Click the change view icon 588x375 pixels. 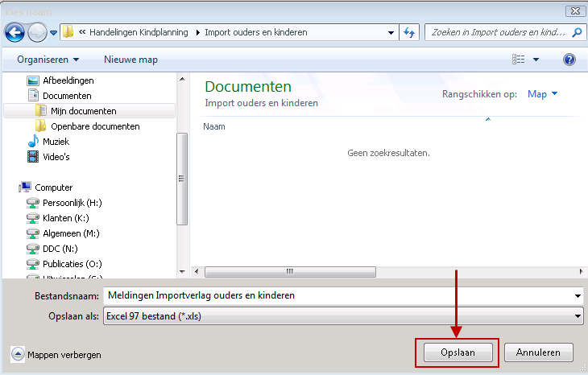click(x=520, y=60)
